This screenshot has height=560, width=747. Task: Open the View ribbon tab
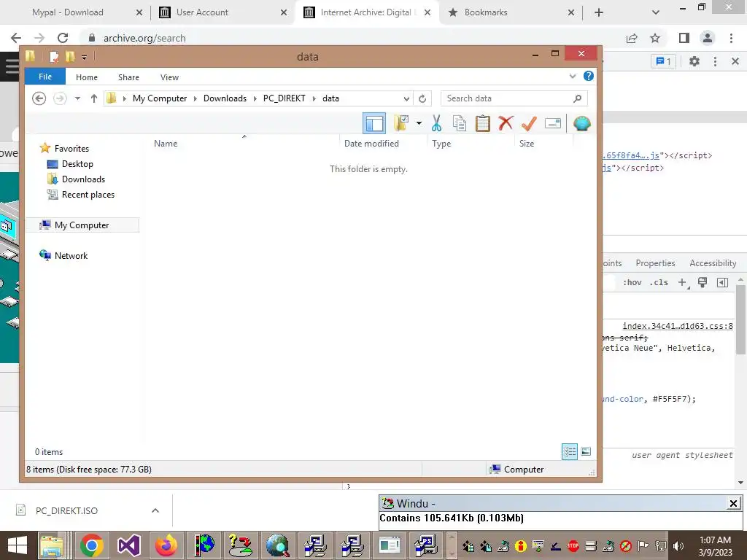tap(169, 77)
